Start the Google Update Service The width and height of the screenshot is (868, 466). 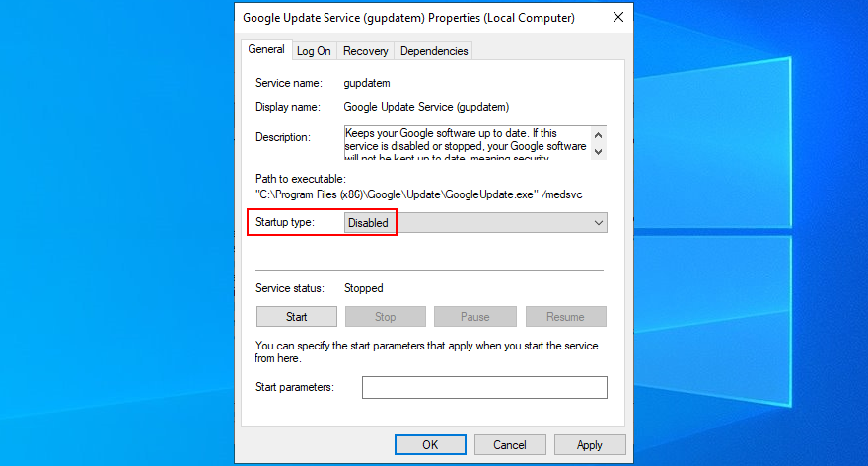click(297, 316)
